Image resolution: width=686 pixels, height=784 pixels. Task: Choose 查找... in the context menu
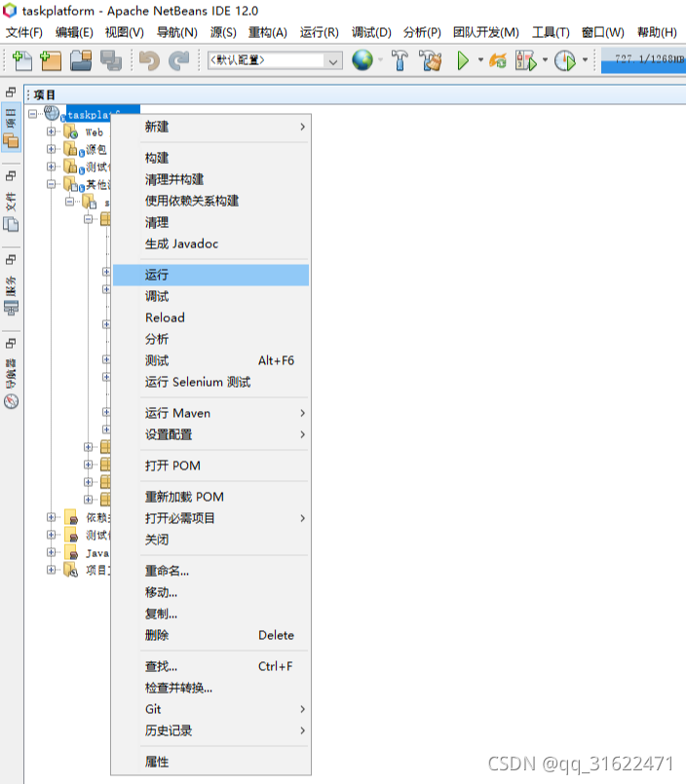210,666
